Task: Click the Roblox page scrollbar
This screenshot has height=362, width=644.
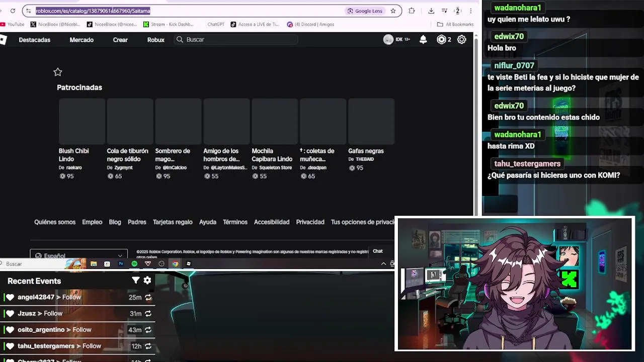Action: point(476,123)
